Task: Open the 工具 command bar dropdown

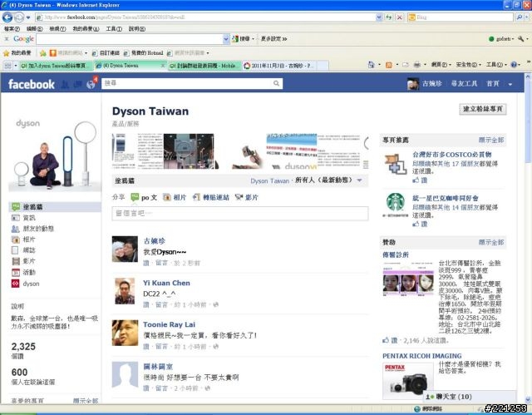Action: click(x=496, y=65)
